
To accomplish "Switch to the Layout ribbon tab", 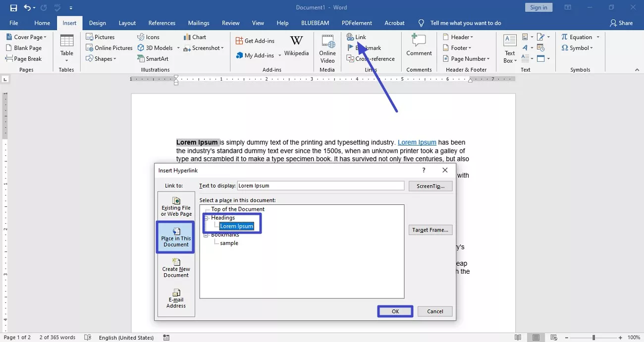I will 127,23.
